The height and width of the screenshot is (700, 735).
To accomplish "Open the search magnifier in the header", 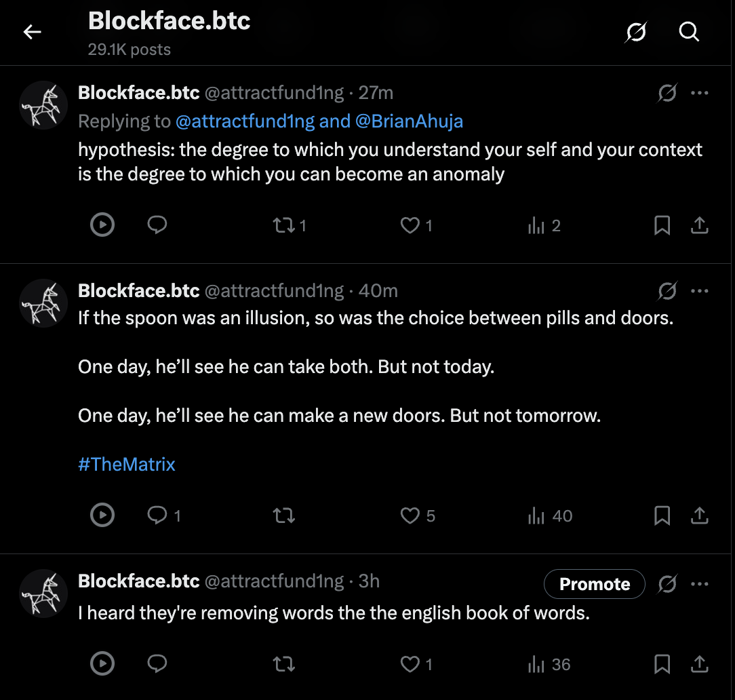I will [x=689, y=32].
